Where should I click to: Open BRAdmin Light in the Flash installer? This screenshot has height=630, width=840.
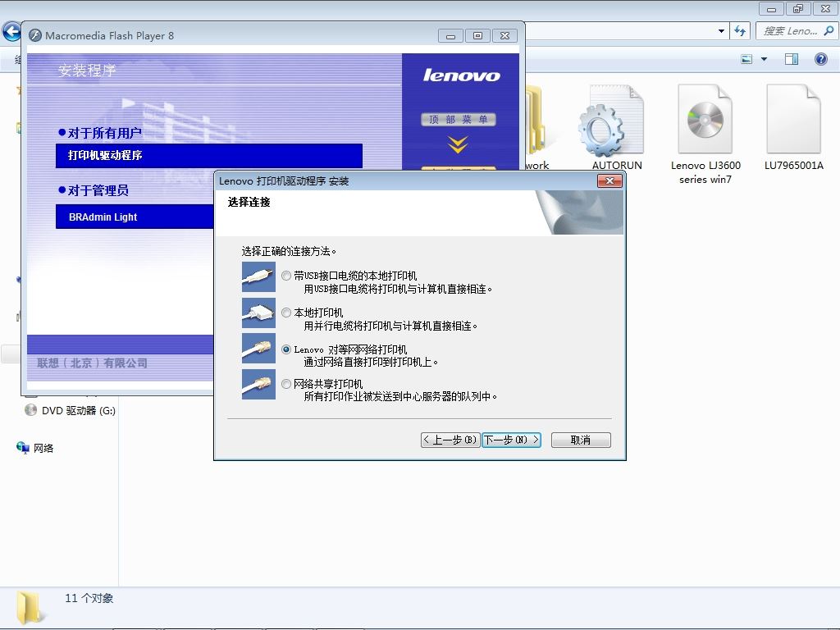click(x=135, y=217)
